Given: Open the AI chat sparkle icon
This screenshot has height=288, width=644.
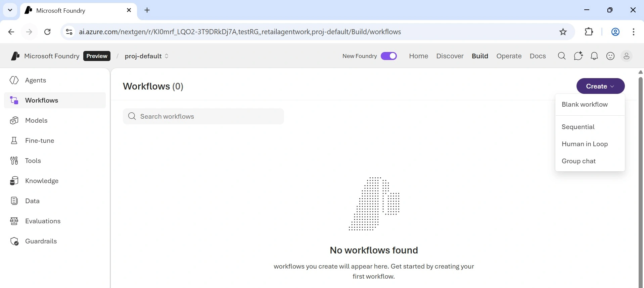Looking at the screenshot, I should [x=578, y=56].
